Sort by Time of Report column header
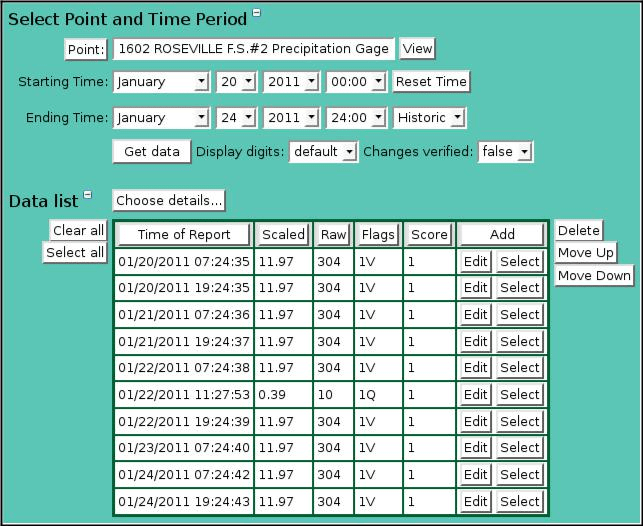The height and width of the screenshot is (526, 643). pyautogui.click(x=183, y=234)
